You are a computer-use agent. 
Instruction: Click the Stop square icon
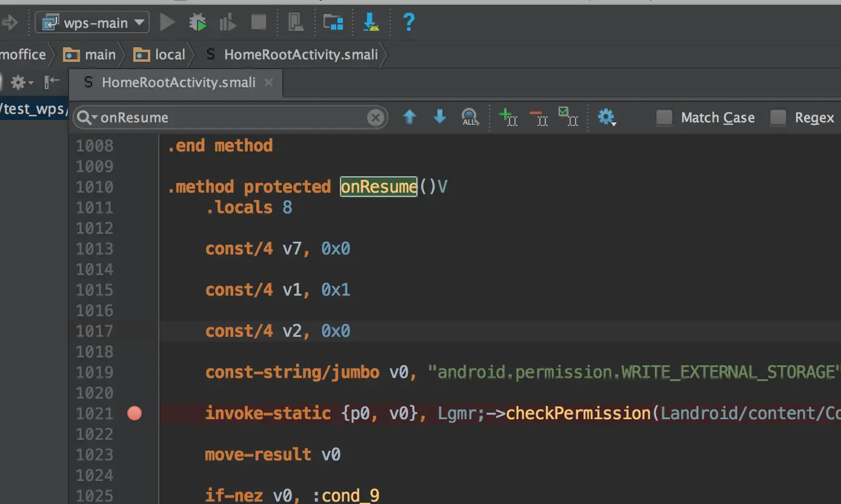pos(259,23)
